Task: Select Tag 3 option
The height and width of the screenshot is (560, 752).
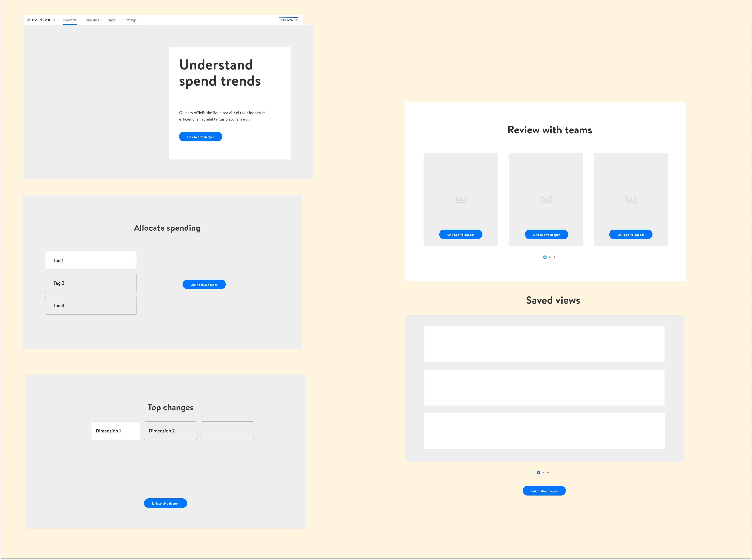Action: [91, 306]
